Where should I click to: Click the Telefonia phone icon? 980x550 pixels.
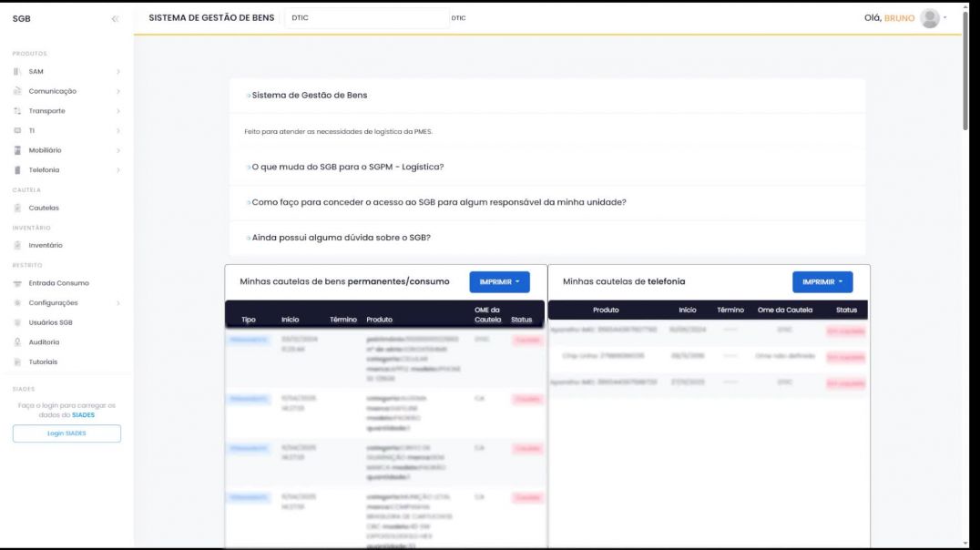17,170
